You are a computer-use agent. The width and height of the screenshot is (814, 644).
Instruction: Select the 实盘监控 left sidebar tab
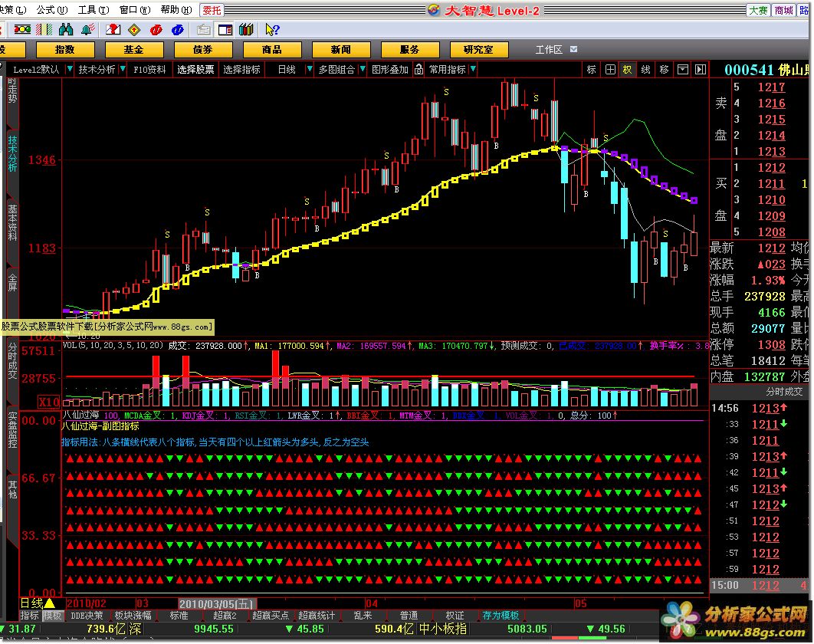(x=12, y=430)
